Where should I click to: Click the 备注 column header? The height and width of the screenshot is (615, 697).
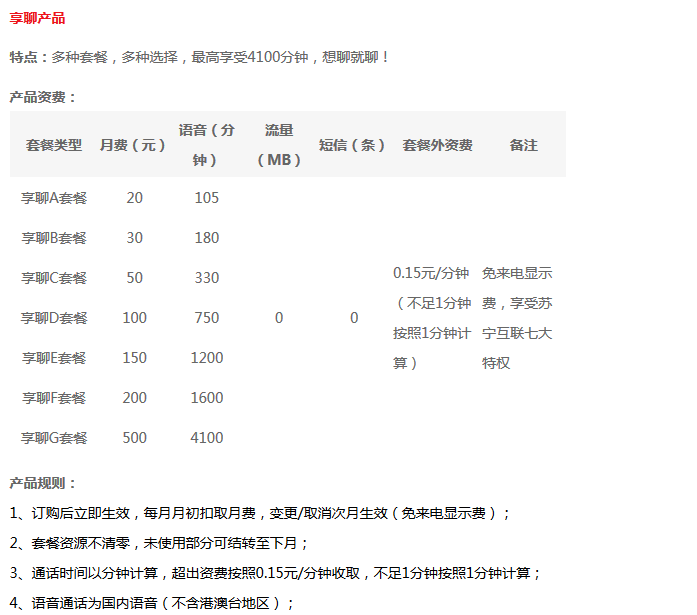(x=524, y=145)
